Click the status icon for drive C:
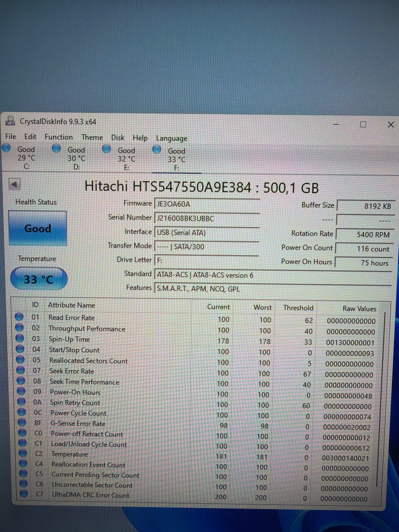The height and width of the screenshot is (532, 399). [7, 148]
